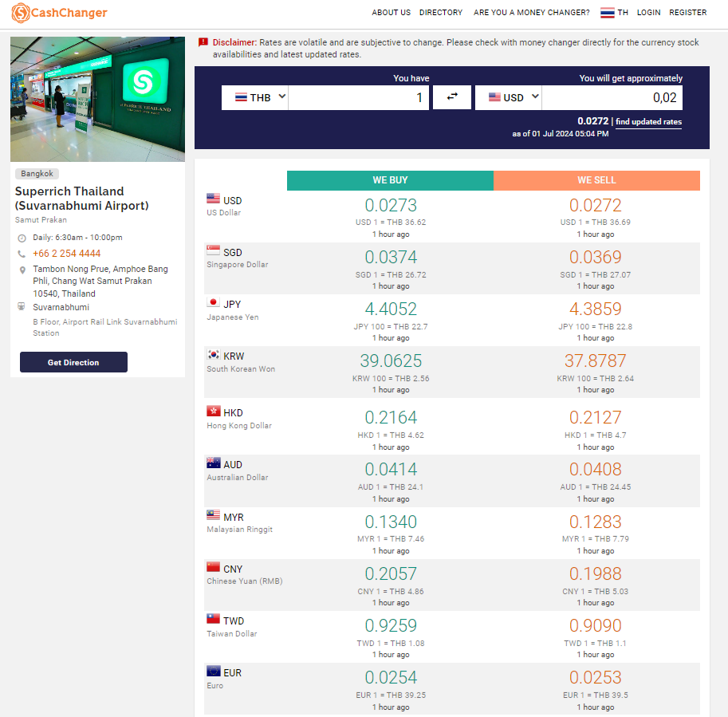Click the Australian flag beside AUD

coord(213,464)
